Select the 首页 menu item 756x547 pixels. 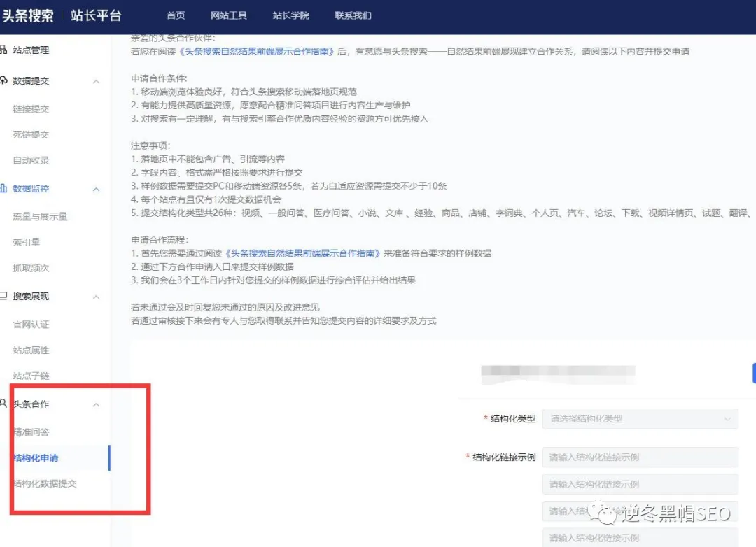176,15
